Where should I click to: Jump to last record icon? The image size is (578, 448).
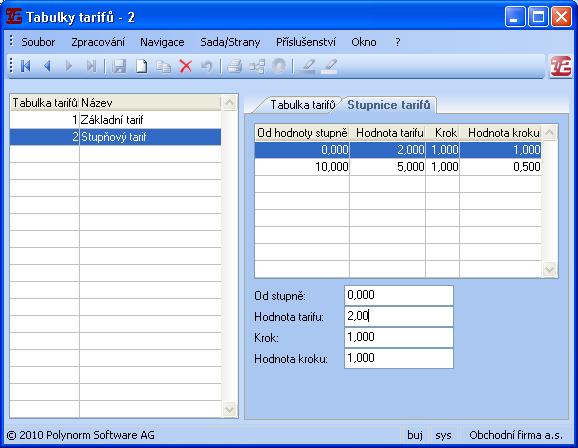(x=91, y=66)
